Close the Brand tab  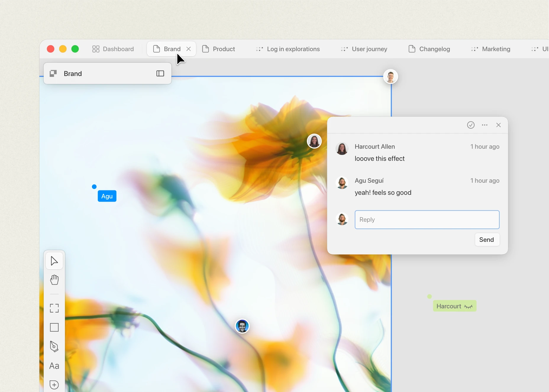pyautogui.click(x=188, y=49)
